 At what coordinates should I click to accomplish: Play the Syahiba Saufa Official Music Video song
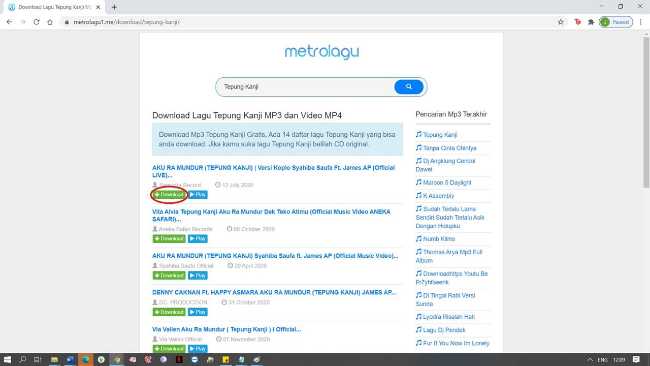(x=198, y=276)
